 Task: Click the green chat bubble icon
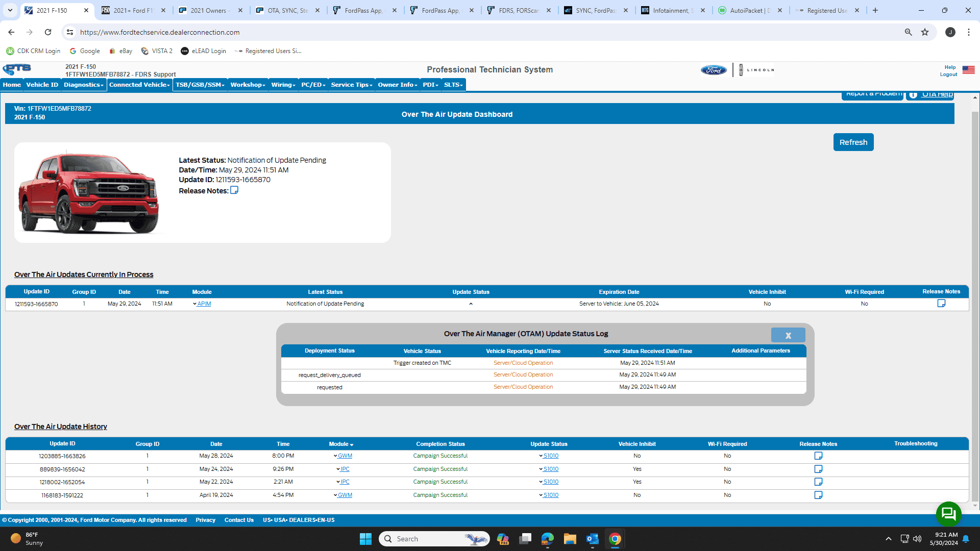tap(948, 514)
